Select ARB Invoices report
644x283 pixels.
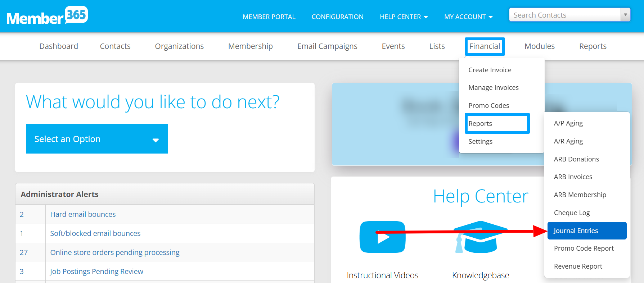[x=573, y=177]
